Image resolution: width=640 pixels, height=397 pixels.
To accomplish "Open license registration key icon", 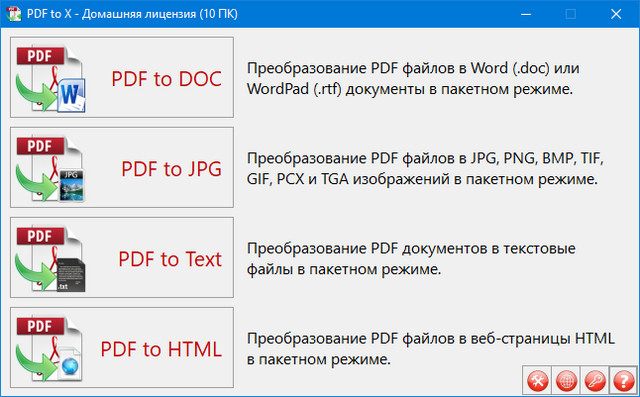I will click(594, 380).
